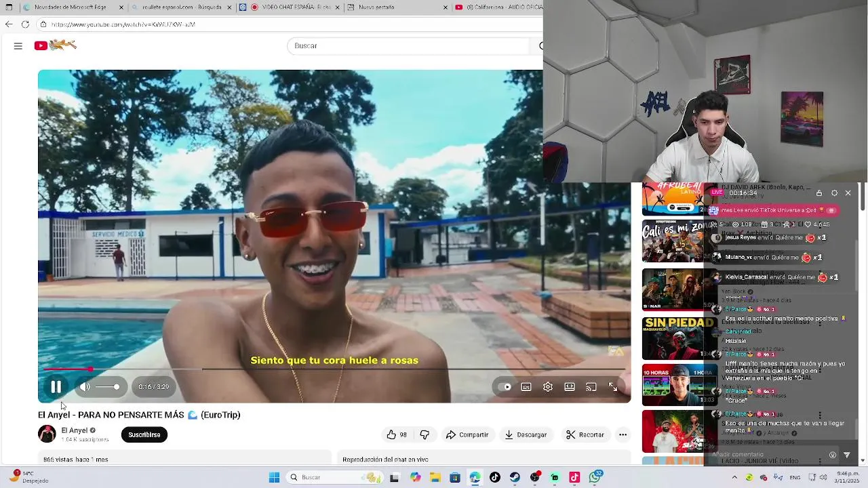Close the Nueva pestaña tab

pos(446,7)
